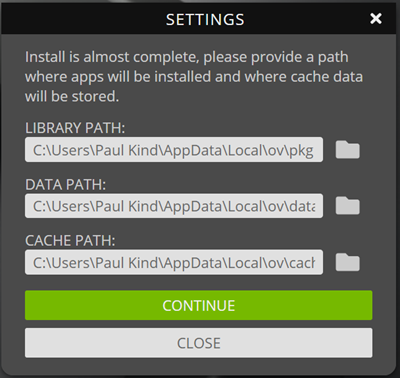Place cursor on 'ov\cach' in cache path
The width and height of the screenshot is (400, 378).
tap(290, 263)
